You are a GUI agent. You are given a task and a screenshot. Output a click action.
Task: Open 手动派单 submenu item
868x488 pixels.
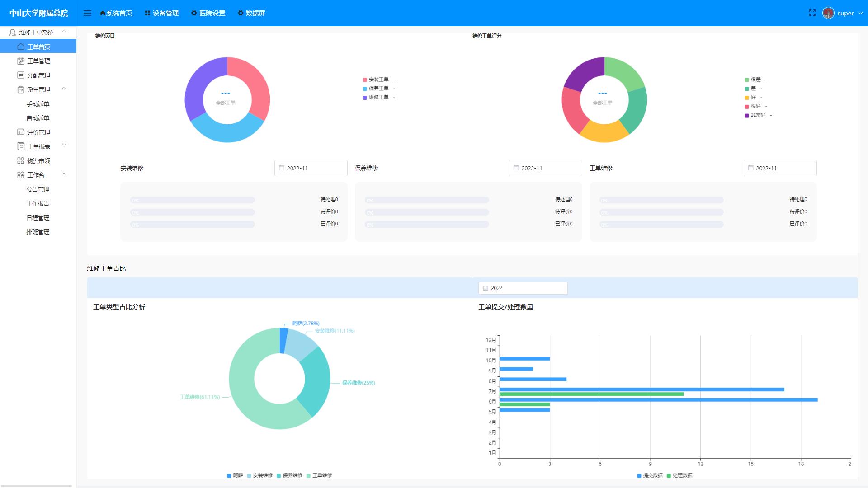click(38, 104)
